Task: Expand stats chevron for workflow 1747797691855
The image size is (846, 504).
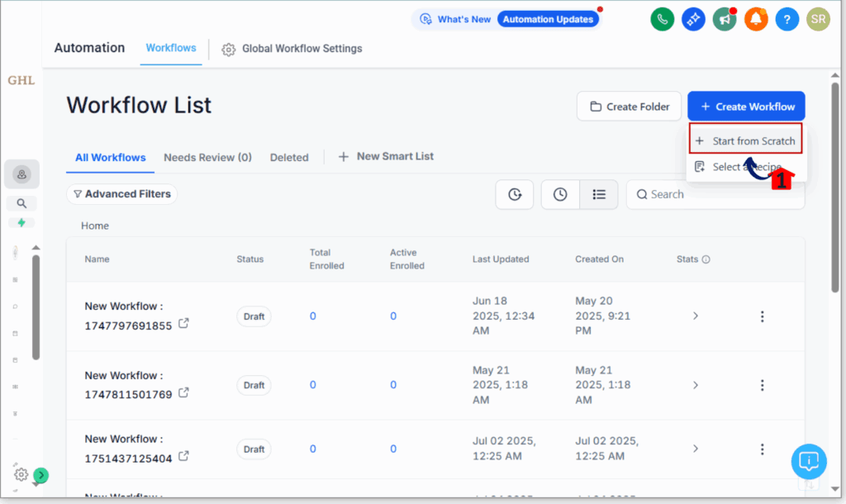Action: (x=696, y=316)
